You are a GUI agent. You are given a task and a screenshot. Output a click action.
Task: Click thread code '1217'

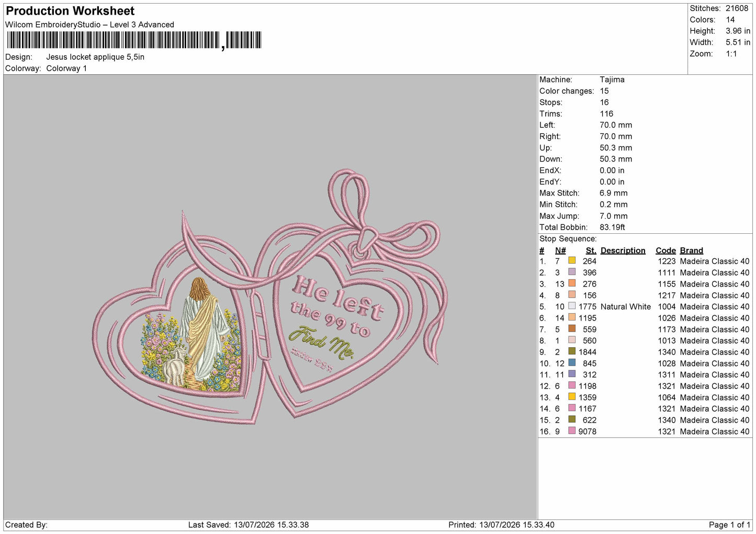(667, 295)
